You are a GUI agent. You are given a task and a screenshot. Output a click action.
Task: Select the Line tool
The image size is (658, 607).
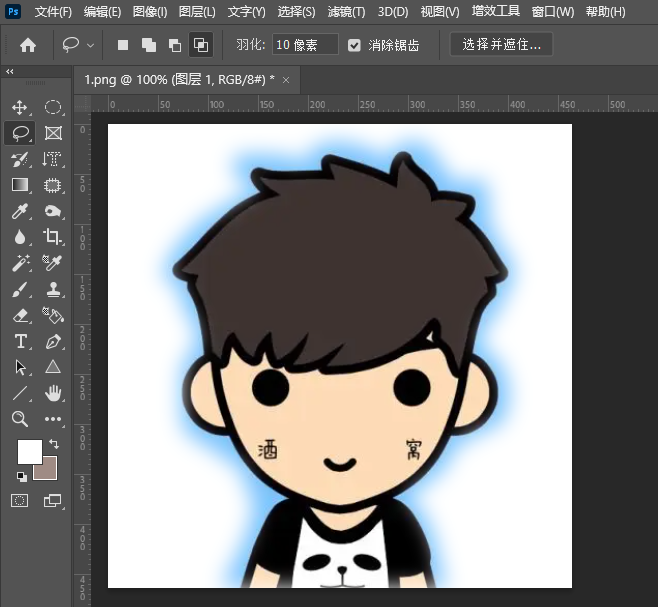pyautogui.click(x=20, y=393)
